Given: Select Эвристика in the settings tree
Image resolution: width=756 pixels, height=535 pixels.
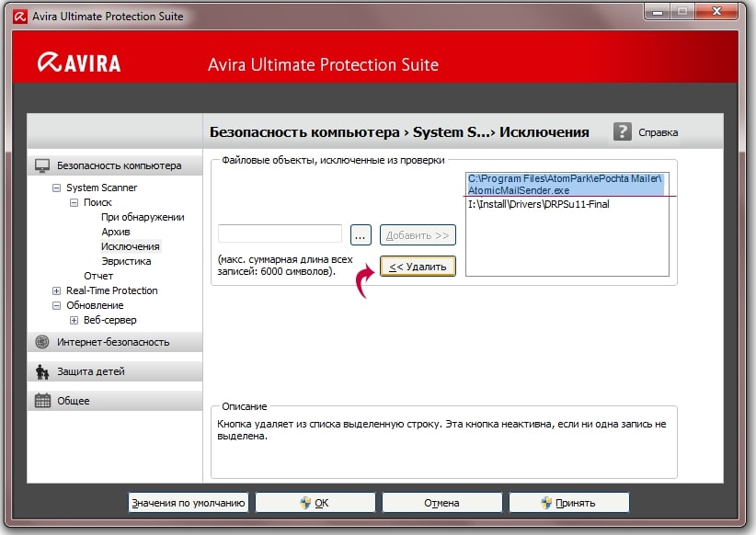Looking at the screenshot, I should pos(126,261).
